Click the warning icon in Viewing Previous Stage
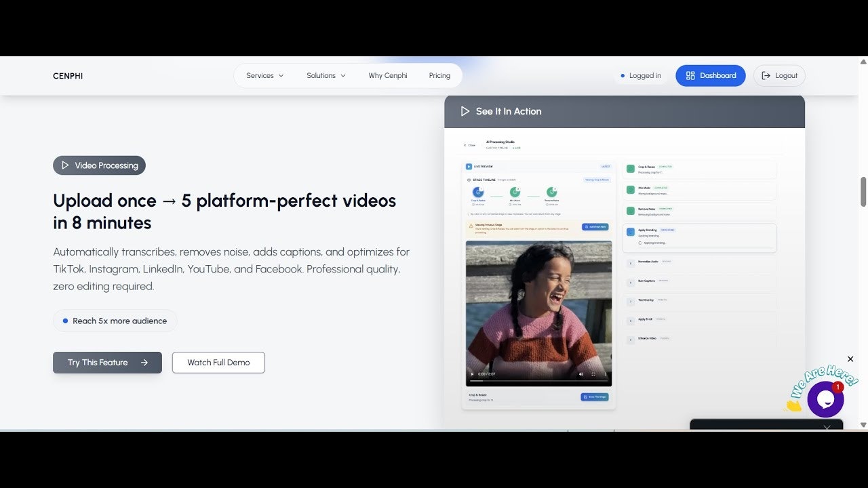 point(471,225)
